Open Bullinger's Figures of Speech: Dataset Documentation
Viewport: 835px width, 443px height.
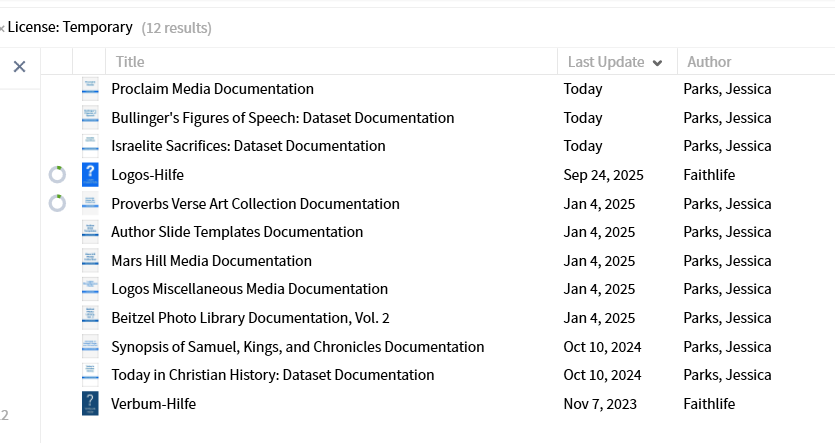point(282,118)
